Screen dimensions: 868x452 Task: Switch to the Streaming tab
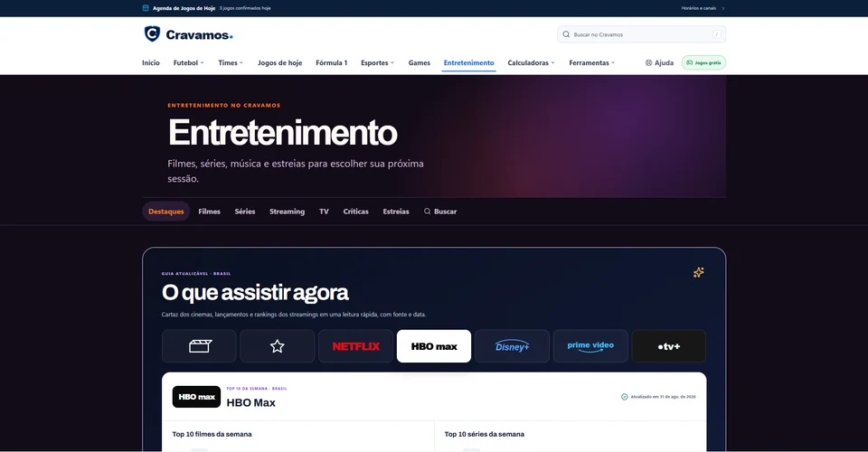287,212
